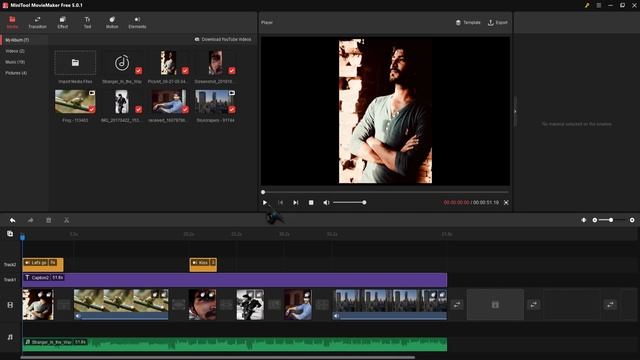Click transition icon after skyscrapers clip
Screen dimensions: 640x360
(457, 304)
